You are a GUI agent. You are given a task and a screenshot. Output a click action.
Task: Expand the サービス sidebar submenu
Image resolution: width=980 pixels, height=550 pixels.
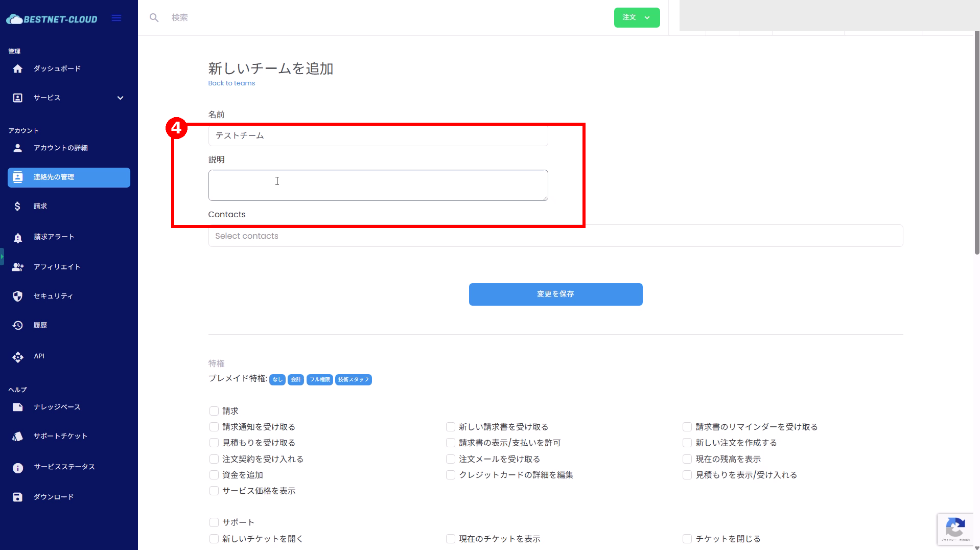[120, 98]
